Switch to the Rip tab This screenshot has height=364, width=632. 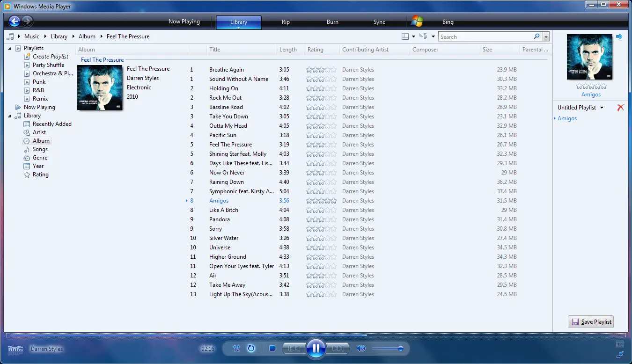(286, 22)
